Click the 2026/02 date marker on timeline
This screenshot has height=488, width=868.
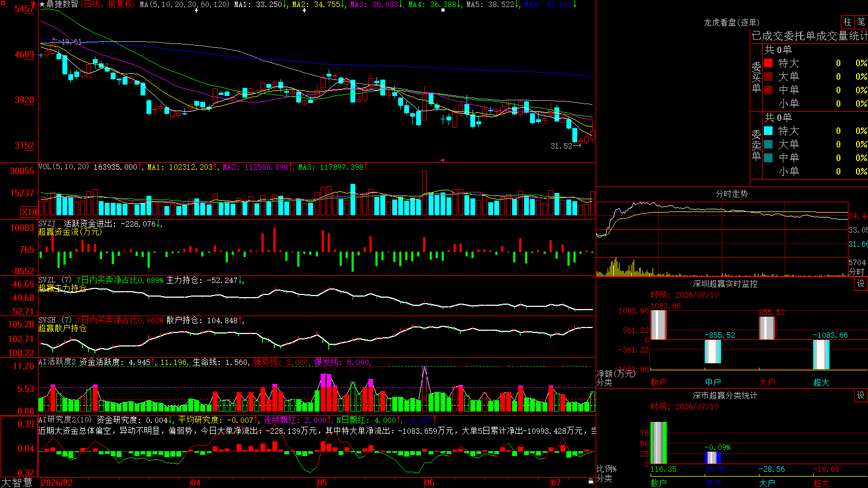point(57,483)
